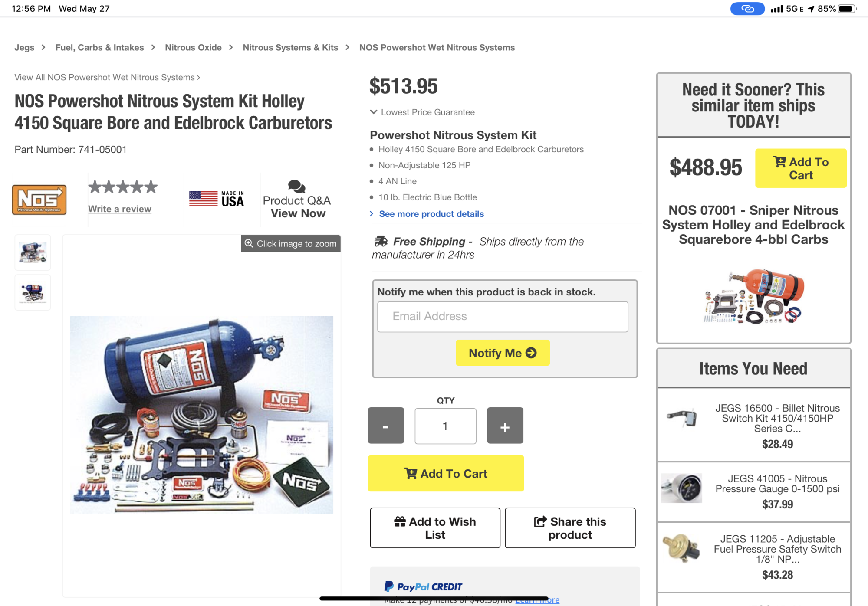This screenshot has height=606, width=868.
Task: Expand Lowest Price Guarantee details
Action: point(422,112)
